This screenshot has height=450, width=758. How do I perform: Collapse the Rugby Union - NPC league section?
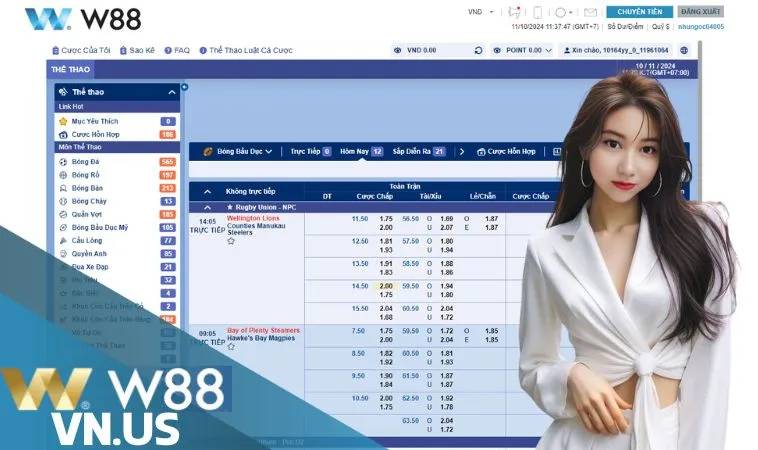click(x=207, y=207)
